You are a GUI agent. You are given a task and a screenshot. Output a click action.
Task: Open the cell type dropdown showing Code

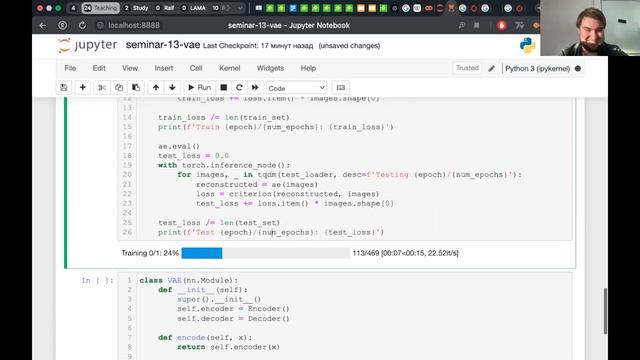296,88
